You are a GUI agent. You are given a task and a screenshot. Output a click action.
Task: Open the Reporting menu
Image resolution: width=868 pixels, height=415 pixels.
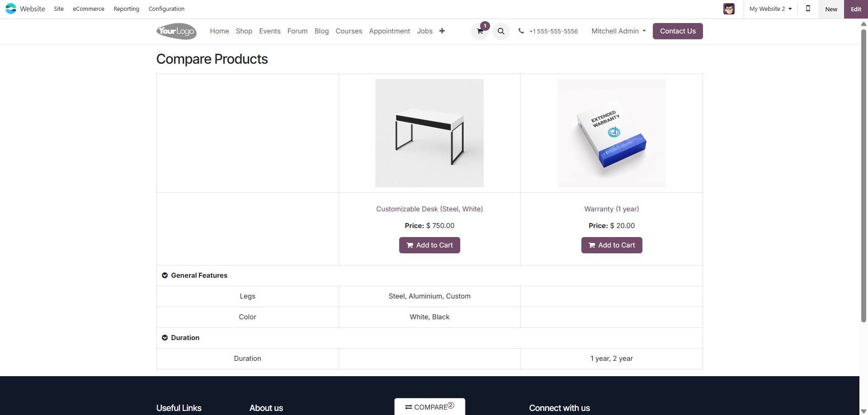click(126, 9)
